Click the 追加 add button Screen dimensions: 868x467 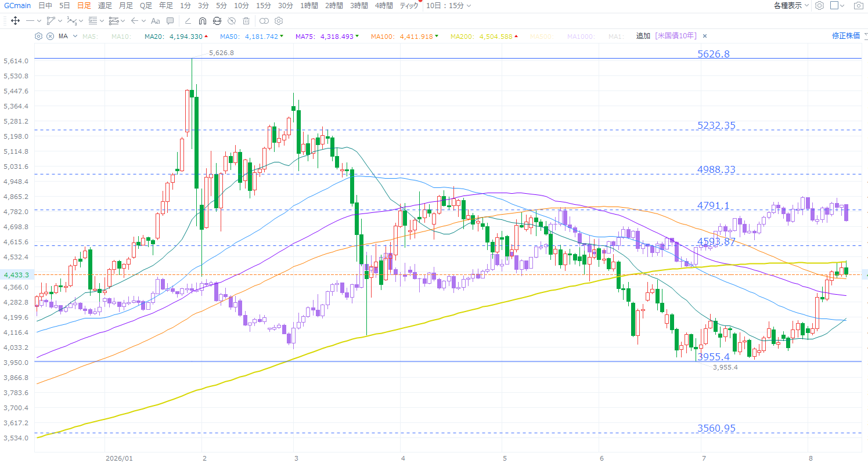(x=643, y=36)
